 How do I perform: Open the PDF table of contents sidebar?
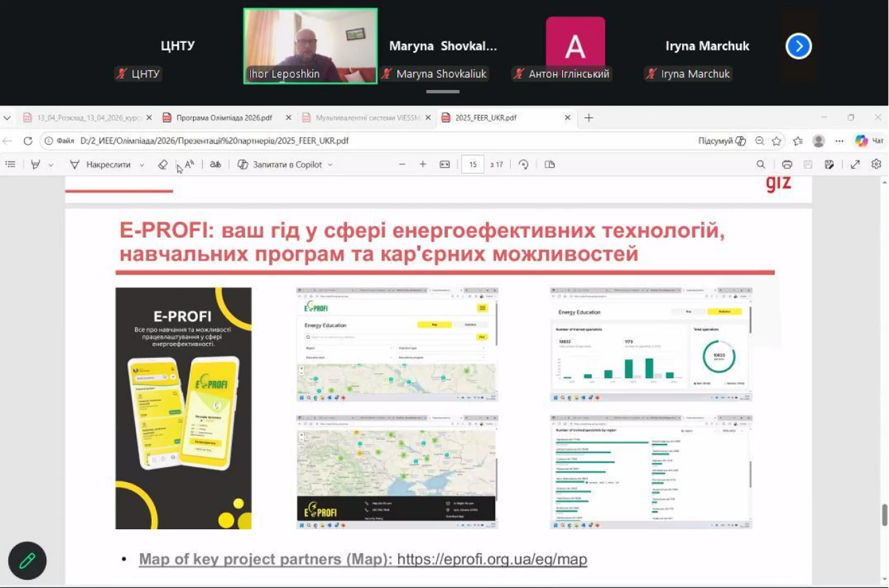point(11,165)
